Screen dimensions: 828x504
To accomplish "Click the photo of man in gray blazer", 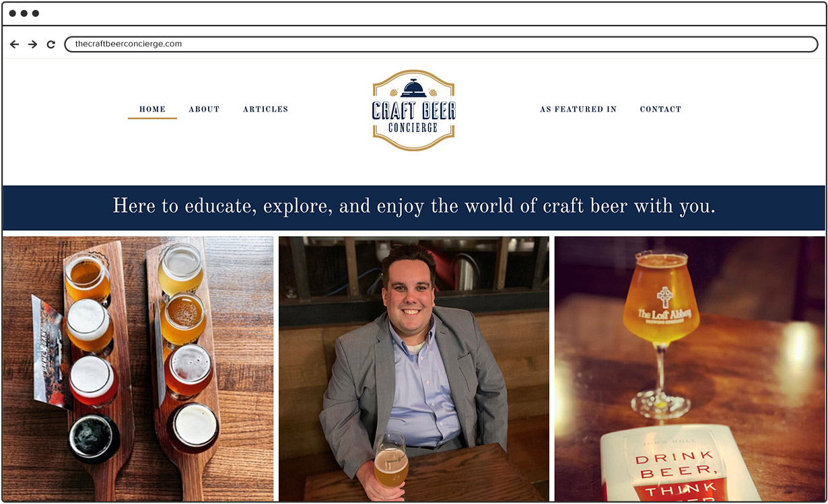I will 414,368.
